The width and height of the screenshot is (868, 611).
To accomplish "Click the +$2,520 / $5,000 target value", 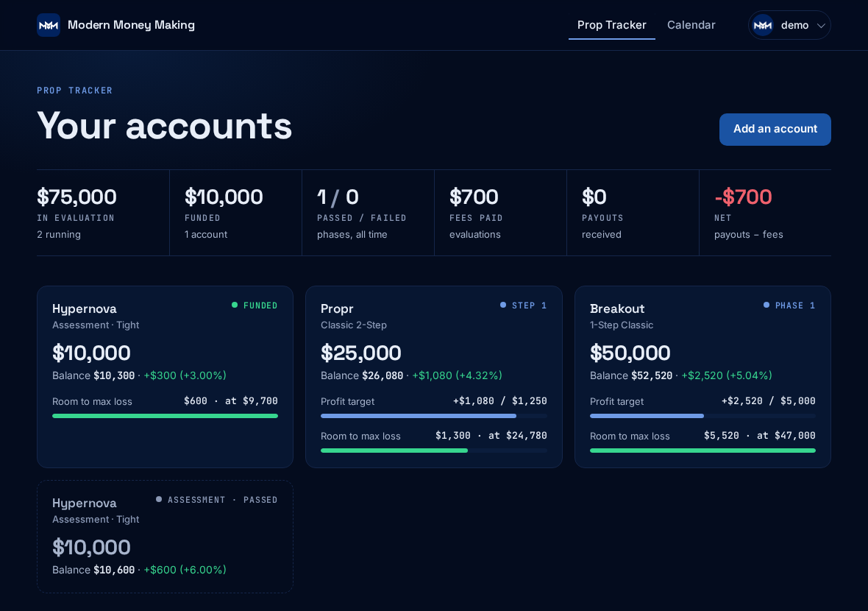I will tap(769, 401).
